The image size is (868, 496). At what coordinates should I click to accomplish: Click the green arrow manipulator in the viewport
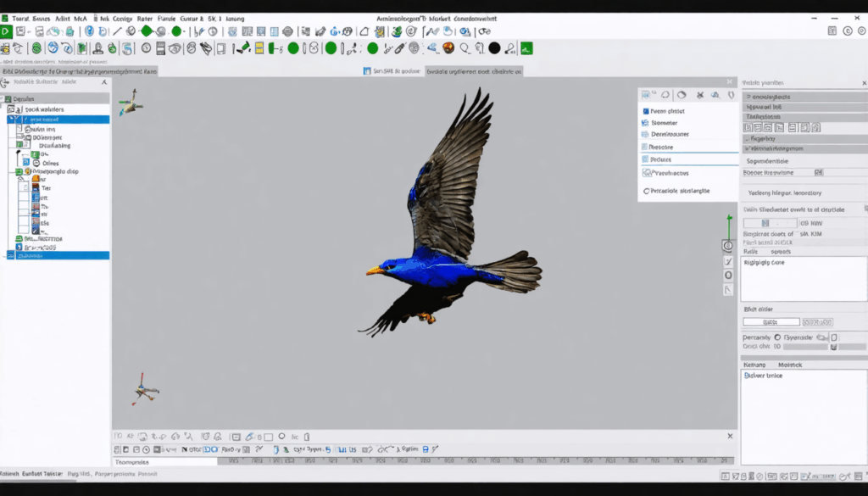[x=729, y=227]
